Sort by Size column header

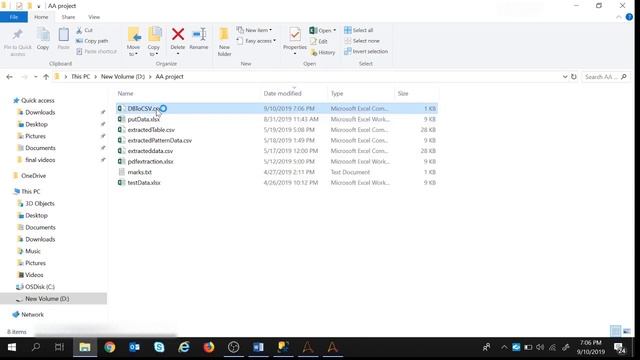(403, 93)
